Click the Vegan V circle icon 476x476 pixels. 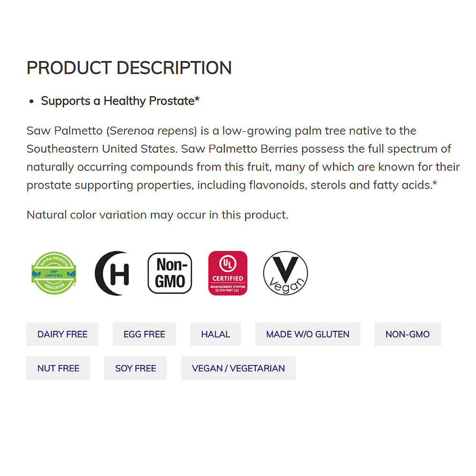(285, 273)
